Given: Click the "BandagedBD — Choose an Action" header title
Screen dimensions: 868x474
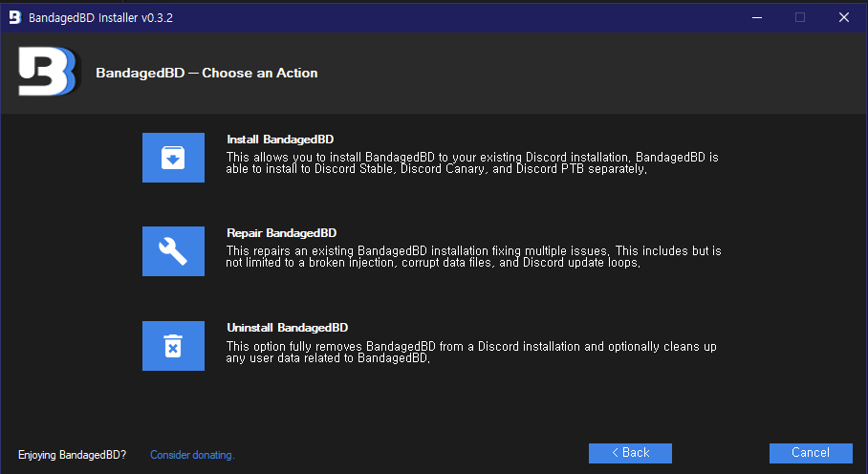Looking at the screenshot, I should pyautogui.click(x=206, y=73).
